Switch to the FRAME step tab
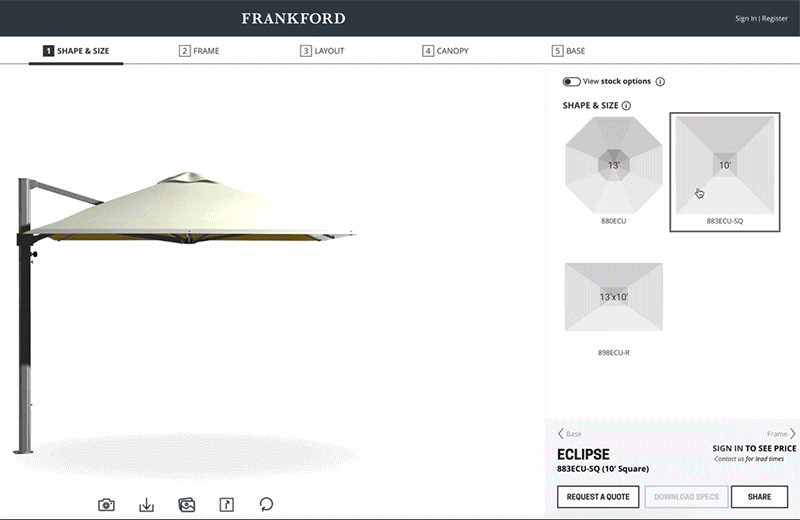The height and width of the screenshot is (520, 800). [199, 51]
